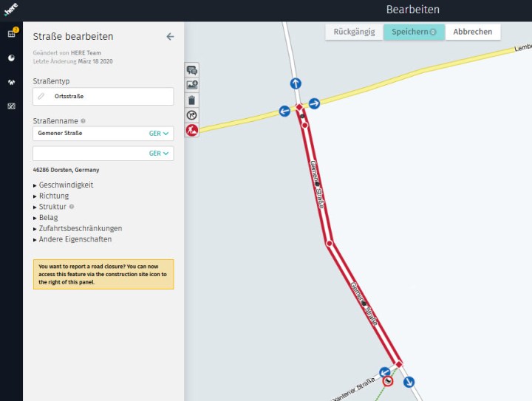Click the add photo icon

point(192,85)
